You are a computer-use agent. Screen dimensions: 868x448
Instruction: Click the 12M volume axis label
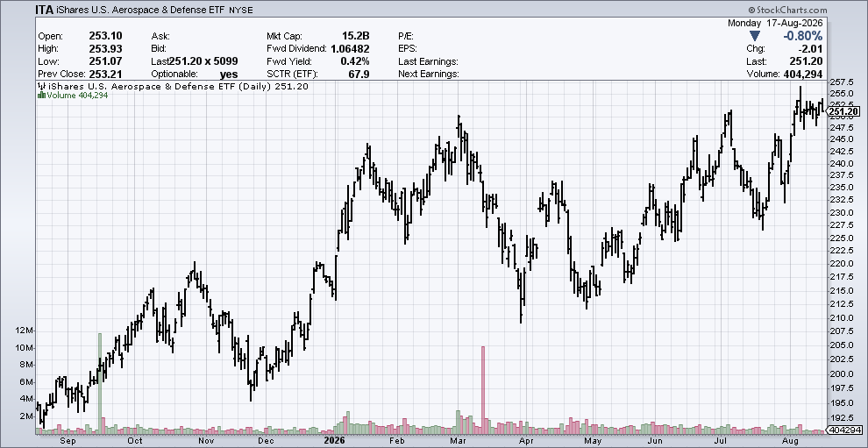point(25,331)
